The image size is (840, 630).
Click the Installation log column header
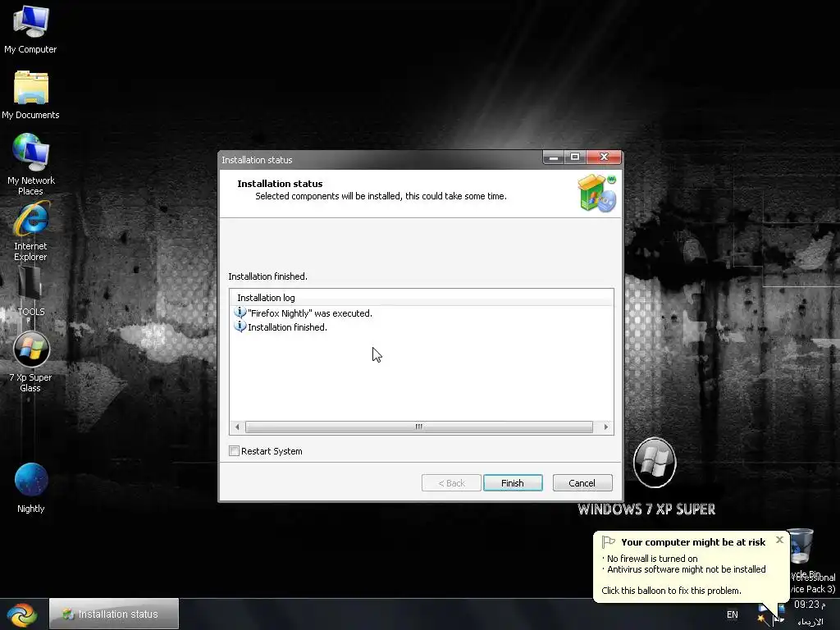click(x=422, y=297)
